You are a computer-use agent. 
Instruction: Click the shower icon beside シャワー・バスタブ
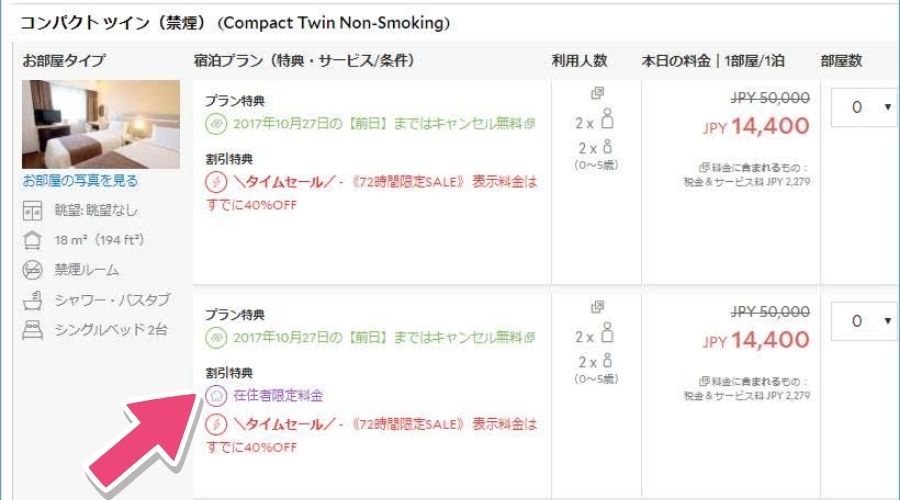click(x=31, y=299)
